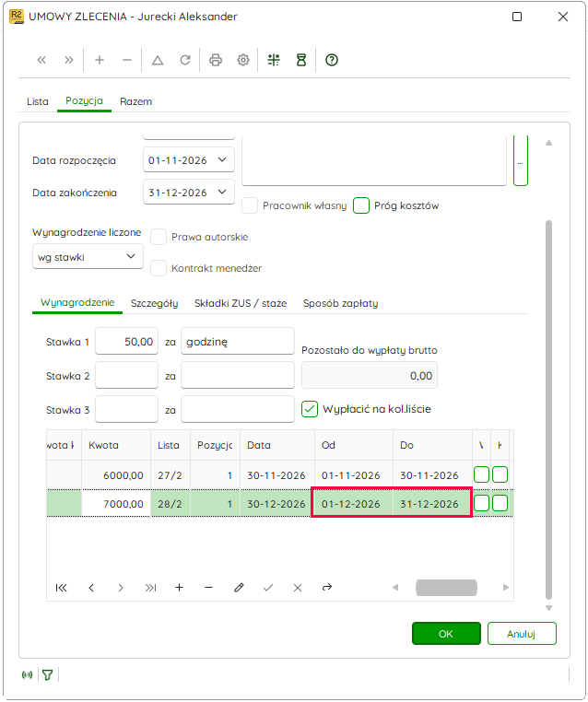Open print options via printer icon

click(x=216, y=60)
